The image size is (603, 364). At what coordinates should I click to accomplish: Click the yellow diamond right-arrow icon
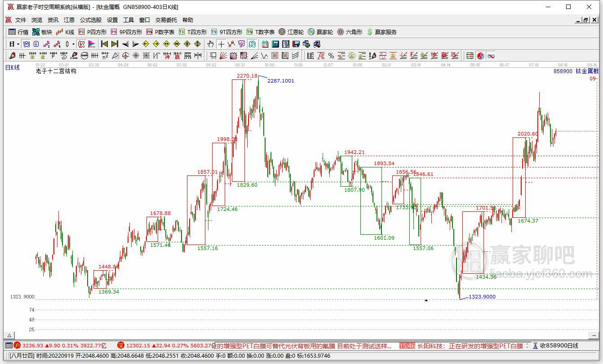(x=156, y=44)
